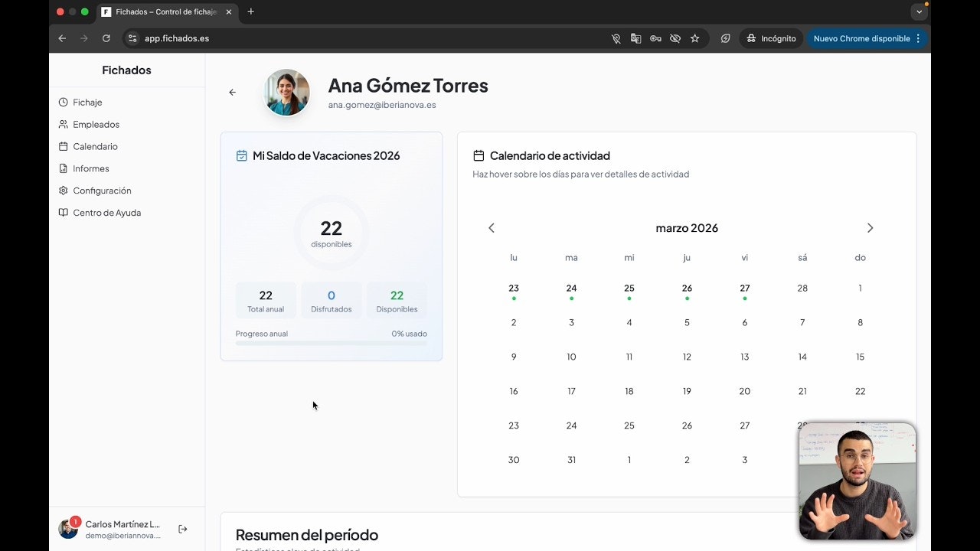Viewport: 980px width, 551px height.
Task: Click the password key icon in address bar
Action: click(655, 38)
